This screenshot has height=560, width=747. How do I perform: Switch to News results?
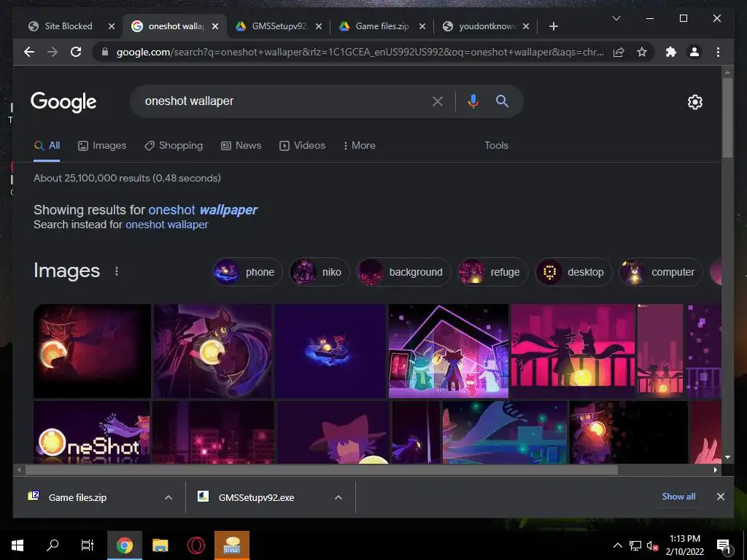click(241, 146)
